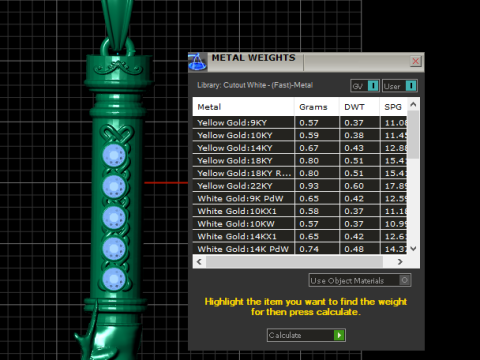
Task: Click the horizontal scrollbar right arrow
Action: pyautogui.click(x=400, y=262)
